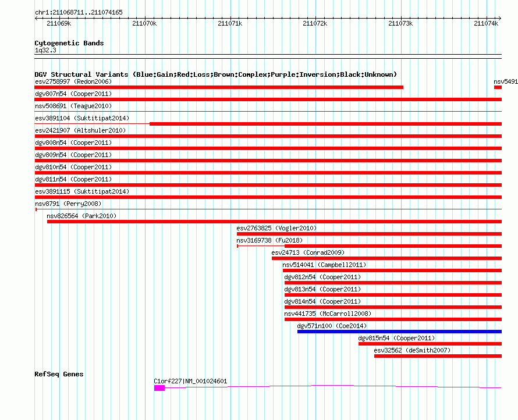
Task: Select the nsv826564 (Park2010) label
Action: coord(81,216)
